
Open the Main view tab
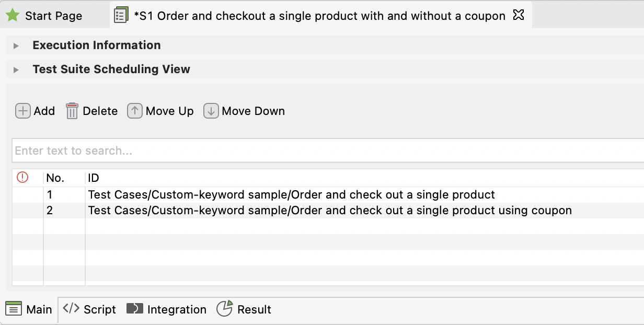(x=28, y=309)
